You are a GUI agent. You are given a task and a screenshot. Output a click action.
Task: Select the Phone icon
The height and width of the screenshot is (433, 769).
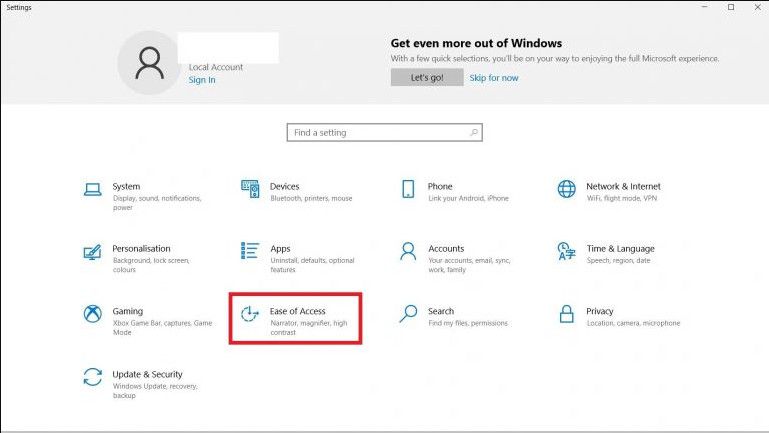408,189
